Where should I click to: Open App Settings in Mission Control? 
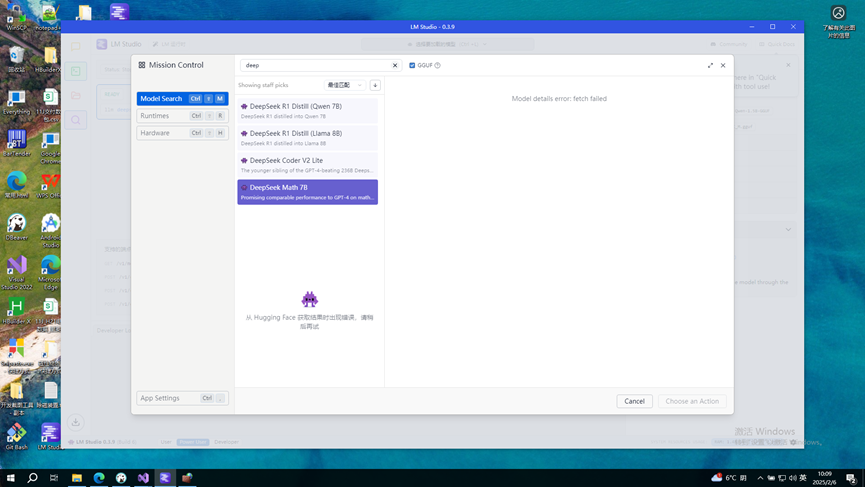[x=182, y=398]
